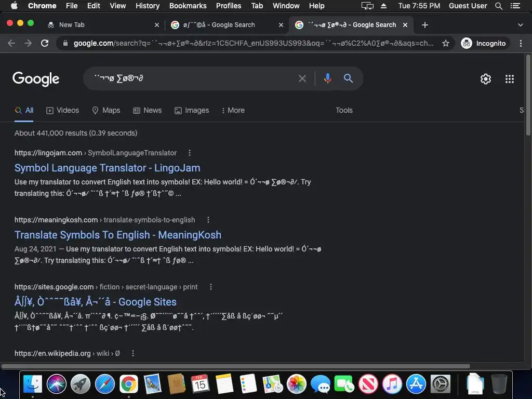
Task: Open options for the Wikipedia result
Action: tap(132, 353)
